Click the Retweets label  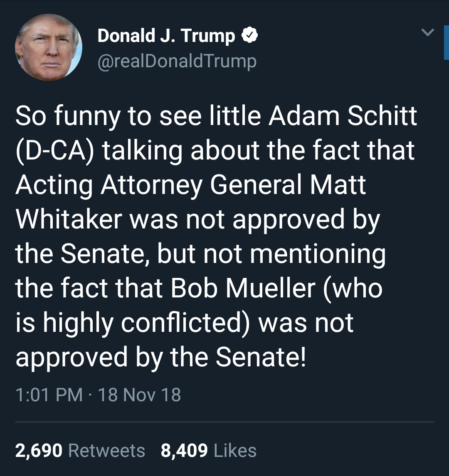click(x=106, y=451)
